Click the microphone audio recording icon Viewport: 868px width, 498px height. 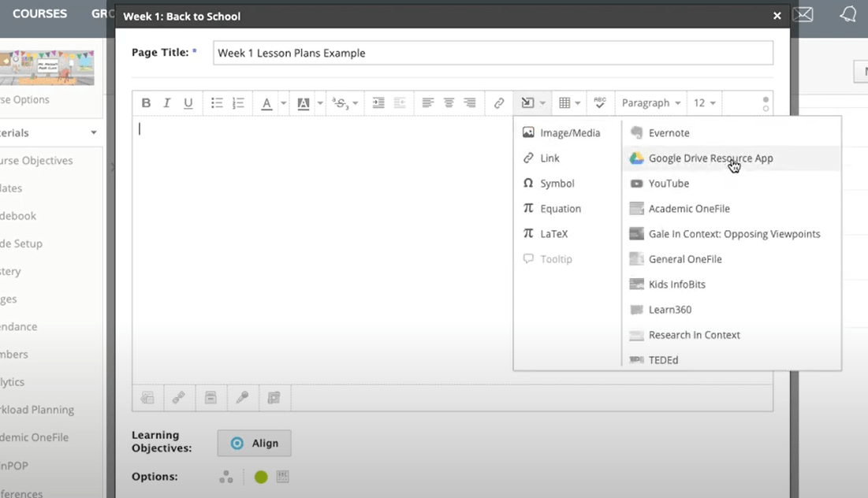point(243,398)
